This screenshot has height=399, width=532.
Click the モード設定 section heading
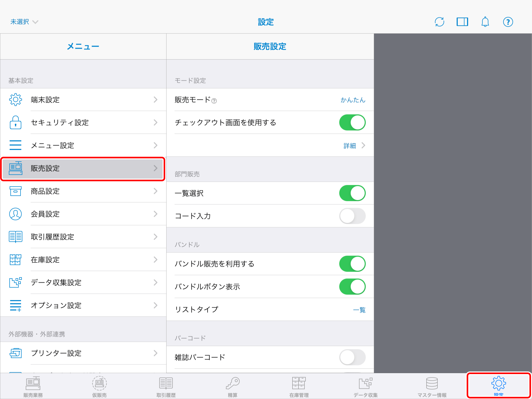(190, 81)
